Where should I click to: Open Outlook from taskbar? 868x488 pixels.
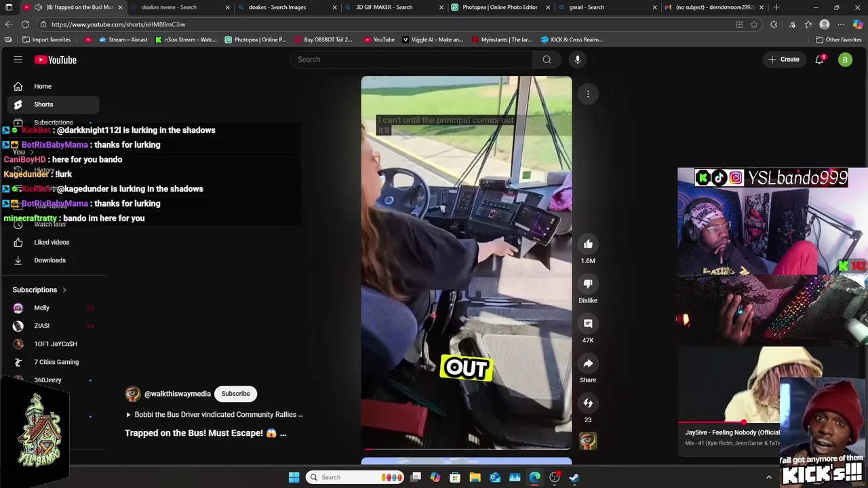click(x=495, y=477)
